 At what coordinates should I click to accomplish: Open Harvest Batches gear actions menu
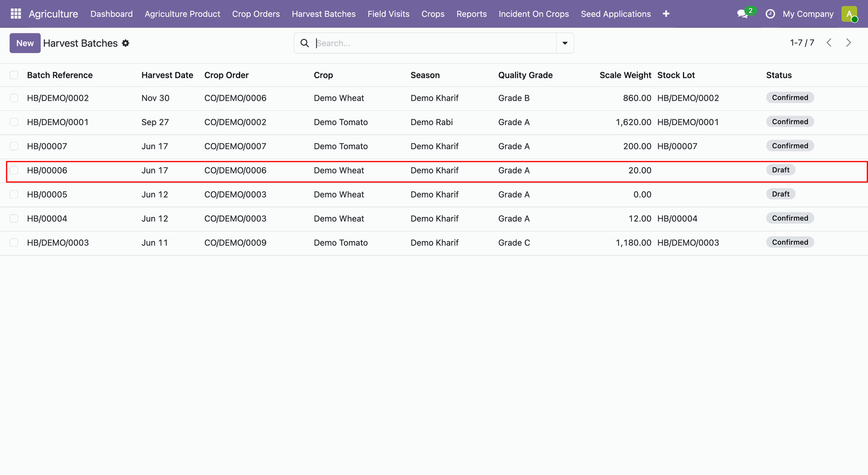[x=126, y=43]
